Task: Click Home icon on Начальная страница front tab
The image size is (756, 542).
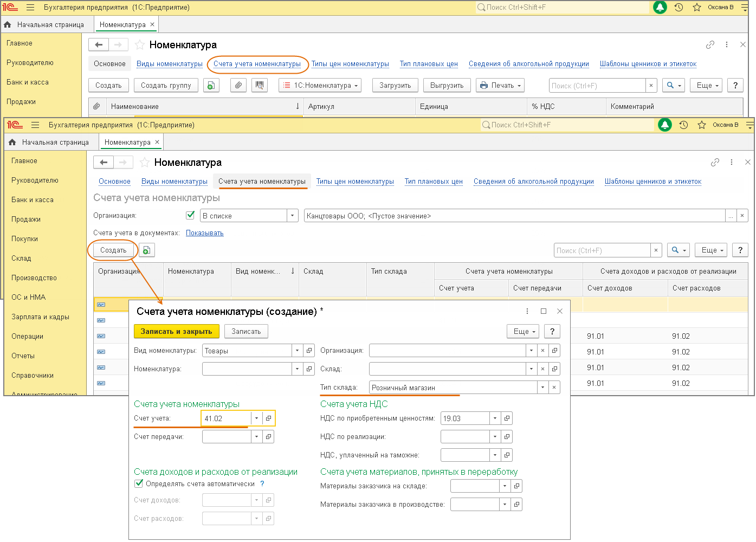Action: point(12,142)
